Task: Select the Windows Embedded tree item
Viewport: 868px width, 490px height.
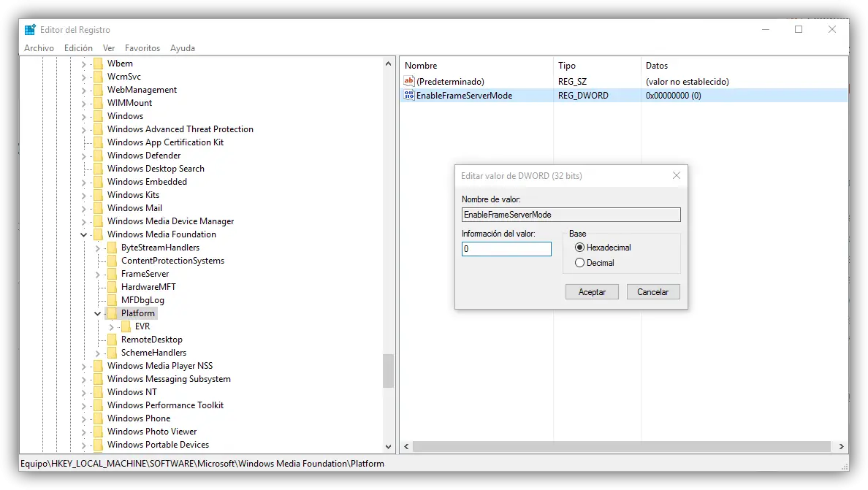Action: click(148, 181)
